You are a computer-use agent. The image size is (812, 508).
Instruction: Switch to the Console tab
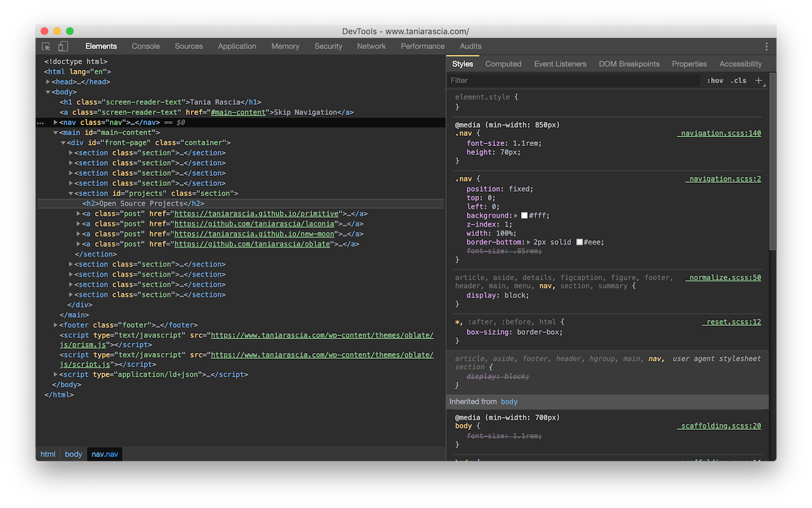[146, 46]
